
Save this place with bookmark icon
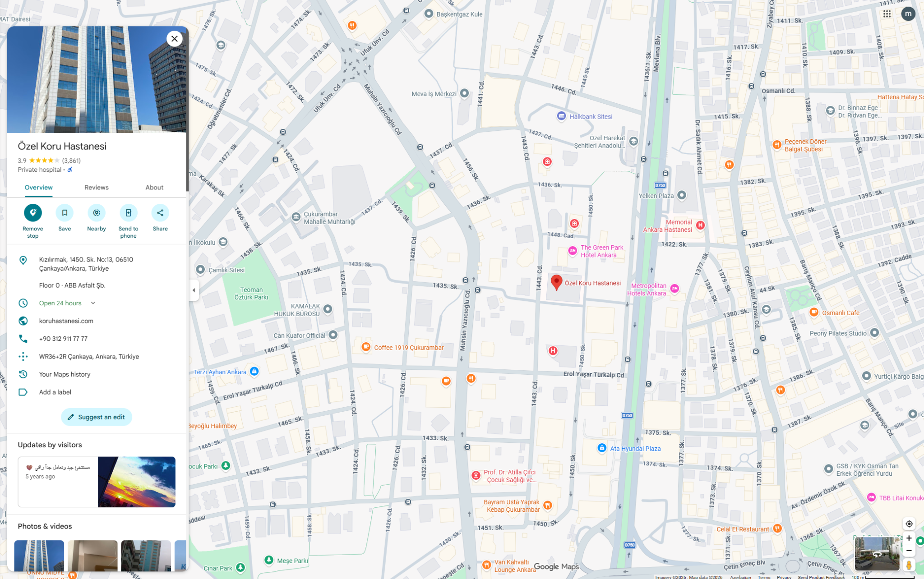(65, 212)
